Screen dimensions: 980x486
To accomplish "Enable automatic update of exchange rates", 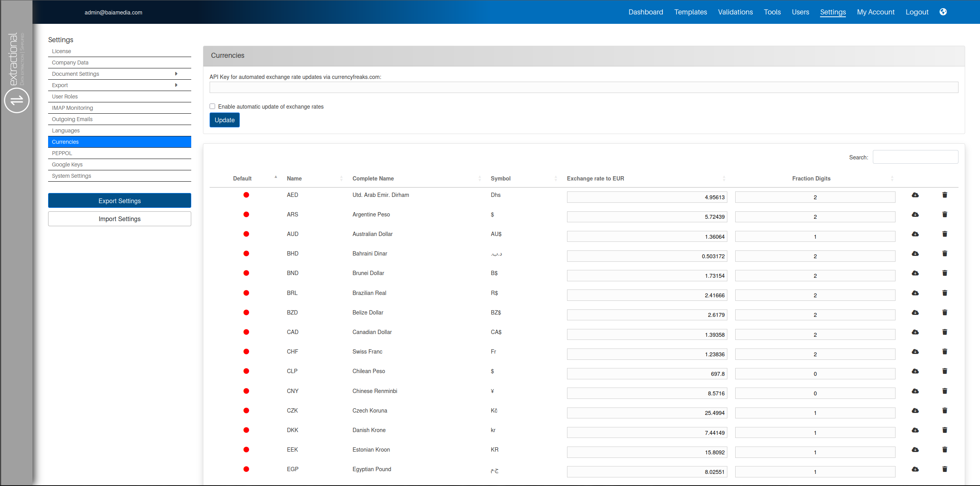I will (212, 106).
